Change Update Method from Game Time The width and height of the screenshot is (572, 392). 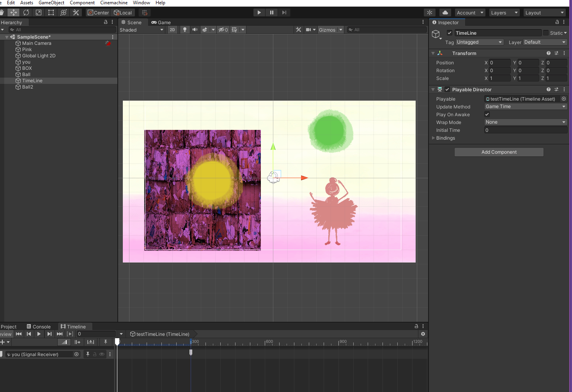click(x=526, y=106)
